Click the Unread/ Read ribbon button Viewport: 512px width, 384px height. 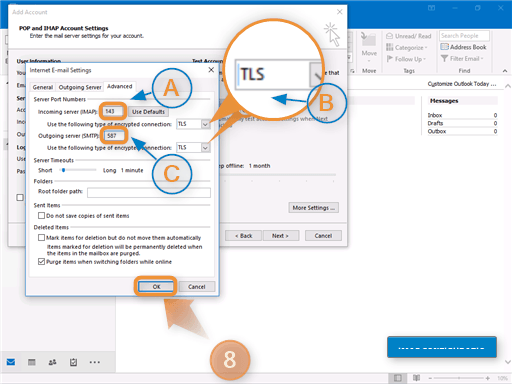click(x=409, y=36)
